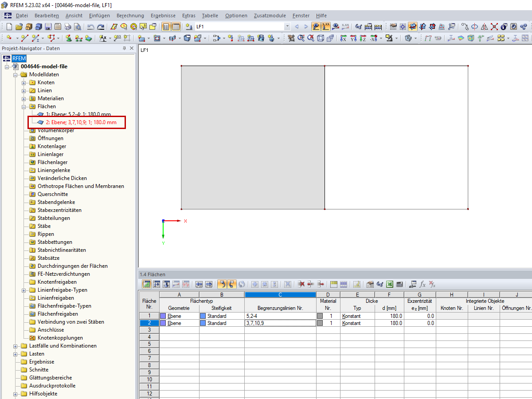Pin the Project Navigator panel
The image size is (532, 399).
(x=124, y=48)
